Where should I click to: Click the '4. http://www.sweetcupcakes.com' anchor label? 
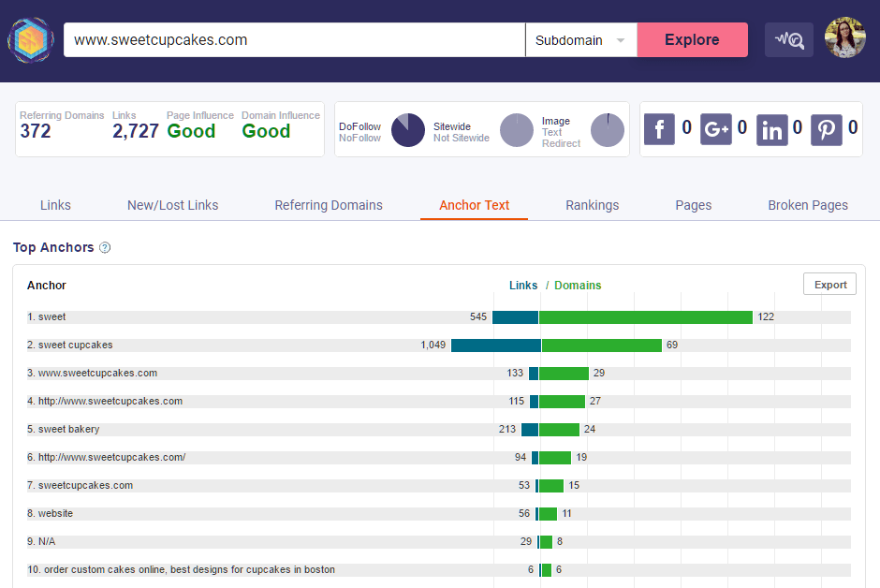(x=105, y=401)
